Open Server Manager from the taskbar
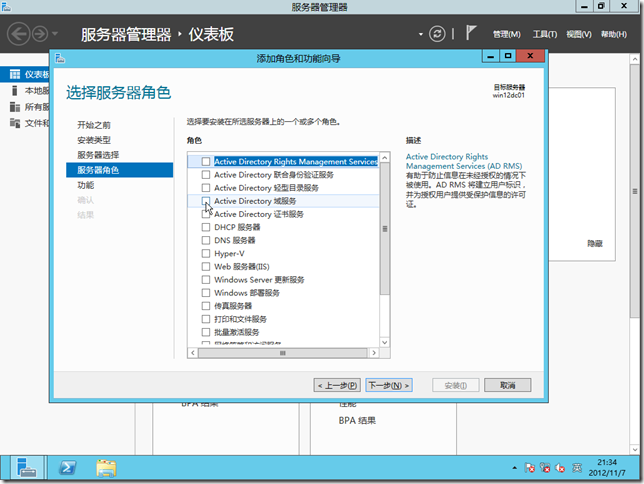Viewport: 644px width, 484px height. [27, 468]
